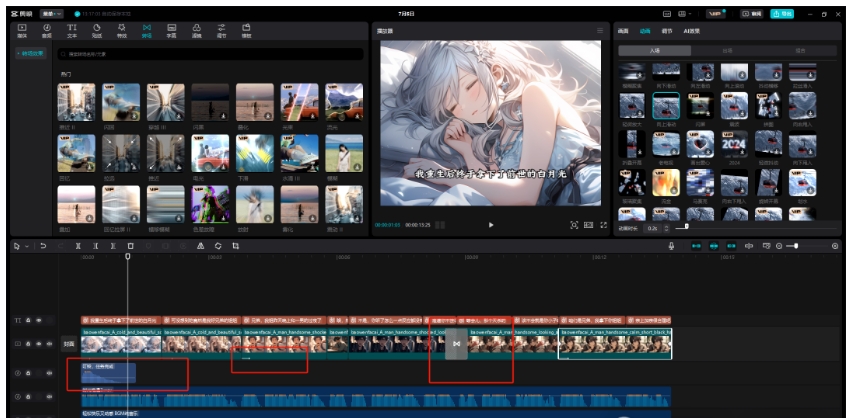The width and height of the screenshot is (851, 418).
Task: Click the animation duration slider handle
Action: coord(687,226)
